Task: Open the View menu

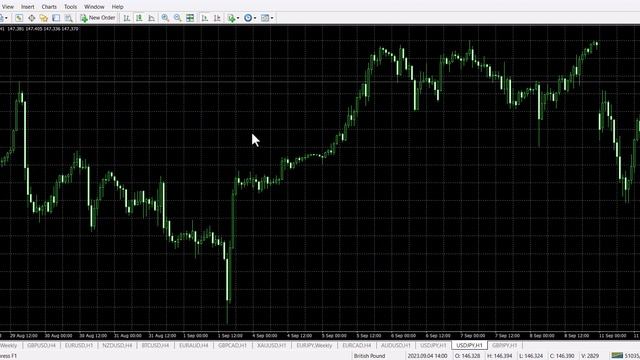Action: 8,7
